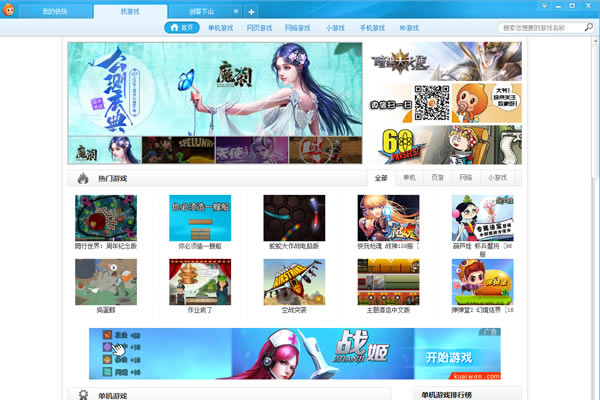Viewport: 600px width, 400px height.
Task: Click the monkey mascot logo icon
Action: [x=8, y=10]
